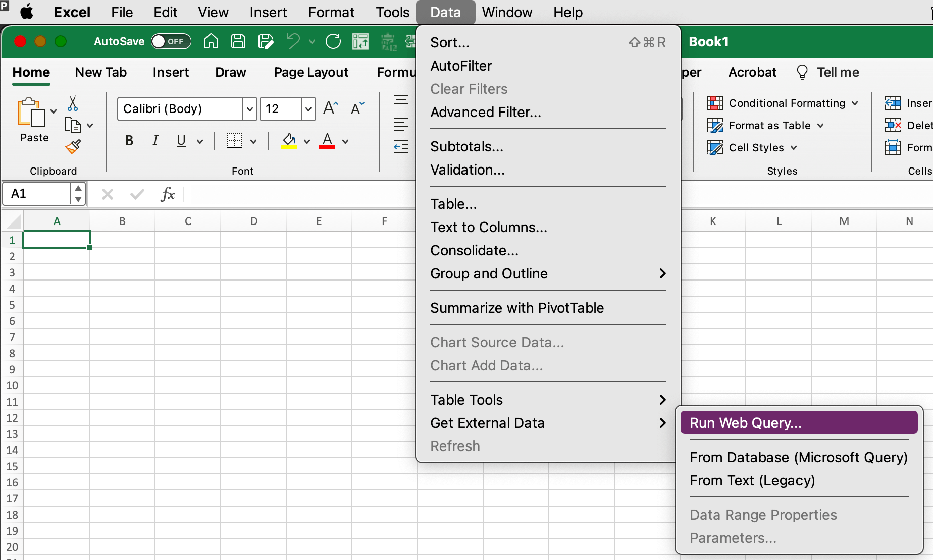Toggle Italic formatting

[x=155, y=141]
